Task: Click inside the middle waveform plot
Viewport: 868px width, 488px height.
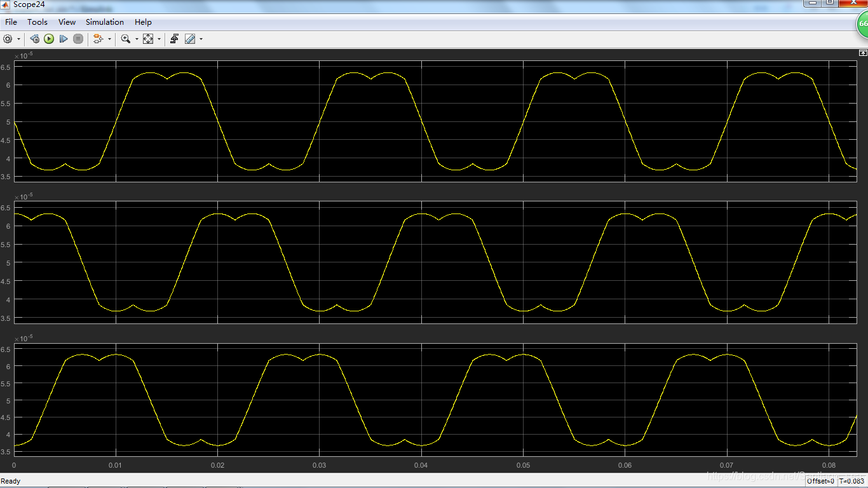Action: (x=435, y=262)
